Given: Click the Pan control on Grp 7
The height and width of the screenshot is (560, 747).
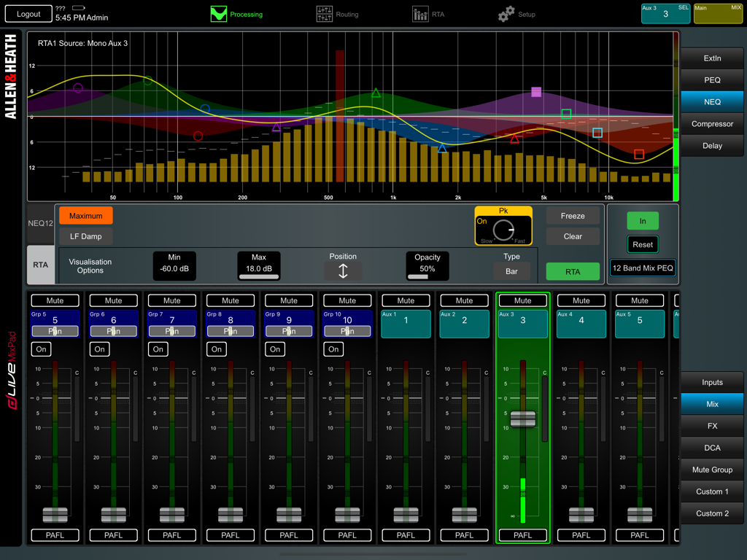Looking at the screenshot, I should [x=171, y=331].
